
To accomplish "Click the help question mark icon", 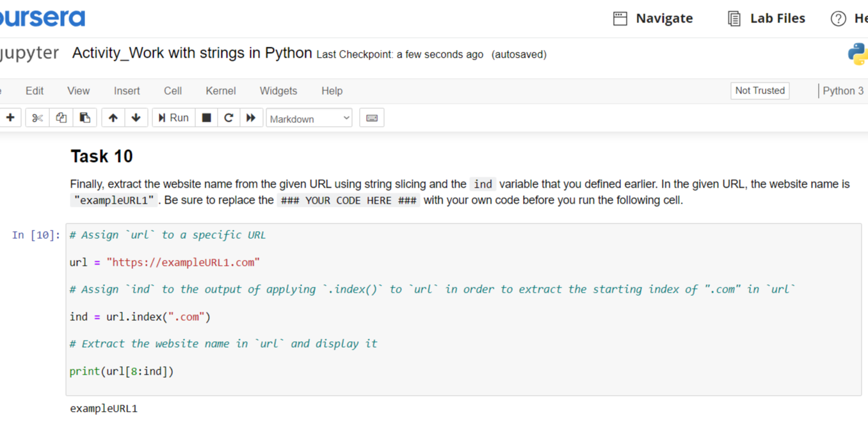I will pyautogui.click(x=838, y=19).
